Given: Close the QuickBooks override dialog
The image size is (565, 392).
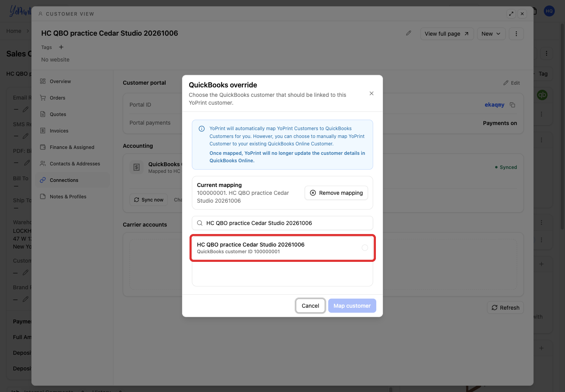Looking at the screenshot, I should pyautogui.click(x=372, y=93).
